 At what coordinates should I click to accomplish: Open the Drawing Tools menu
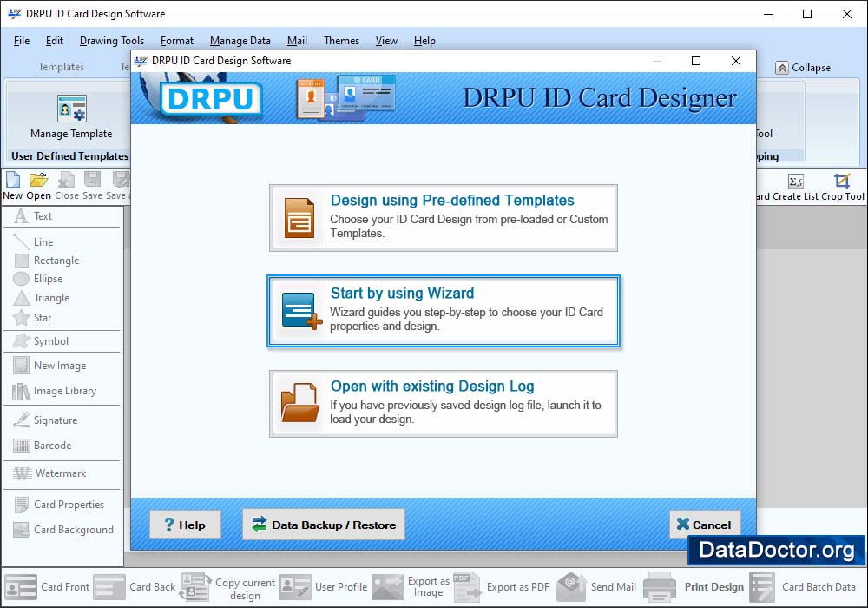point(112,41)
